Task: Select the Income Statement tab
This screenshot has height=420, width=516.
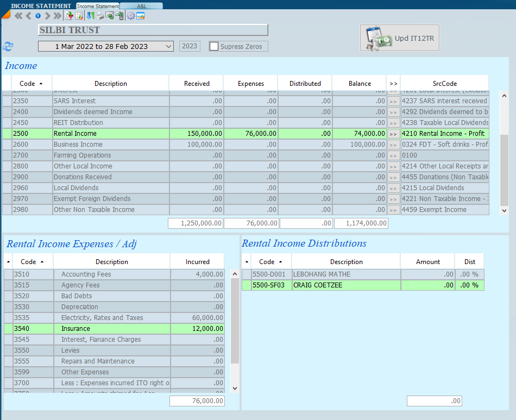Action: pos(98,6)
